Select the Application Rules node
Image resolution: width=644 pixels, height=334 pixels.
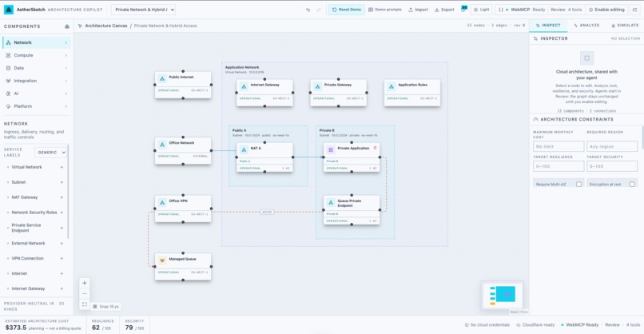coord(412,93)
